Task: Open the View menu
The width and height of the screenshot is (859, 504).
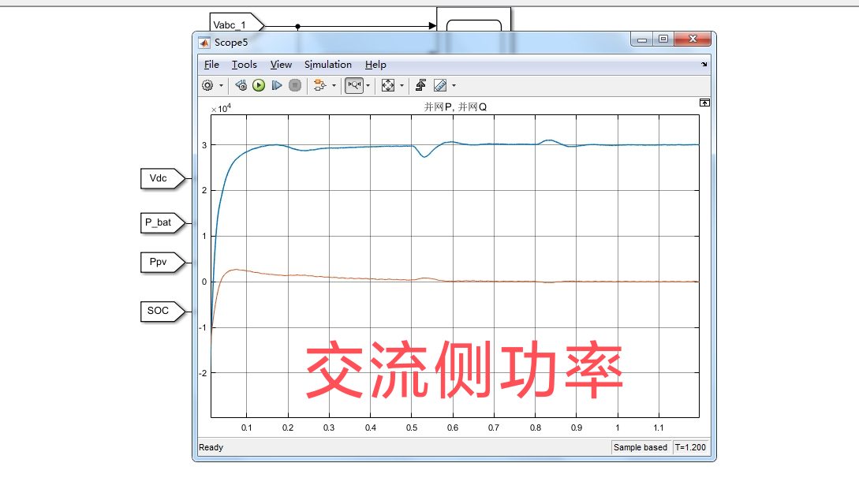Action: click(x=281, y=65)
